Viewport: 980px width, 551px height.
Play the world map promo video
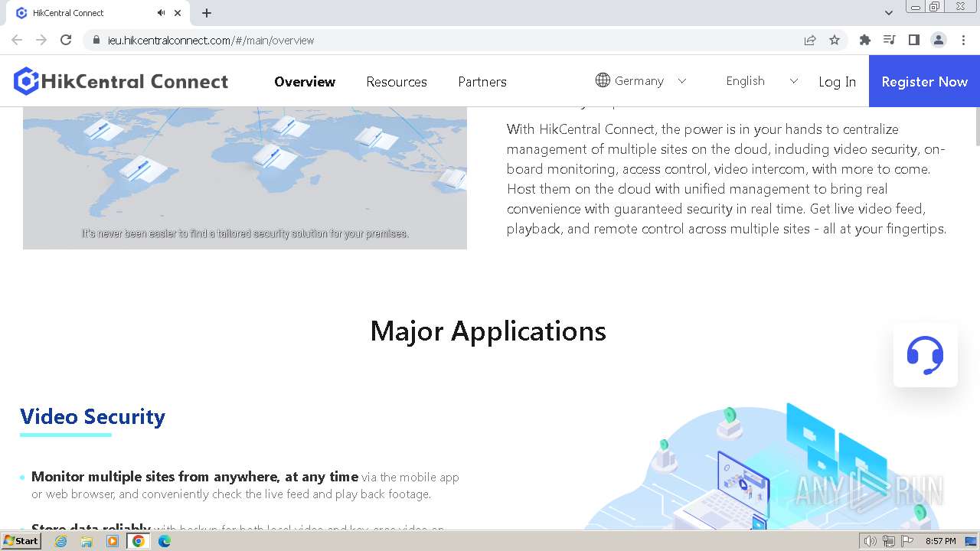pyautogui.click(x=245, y=178)
